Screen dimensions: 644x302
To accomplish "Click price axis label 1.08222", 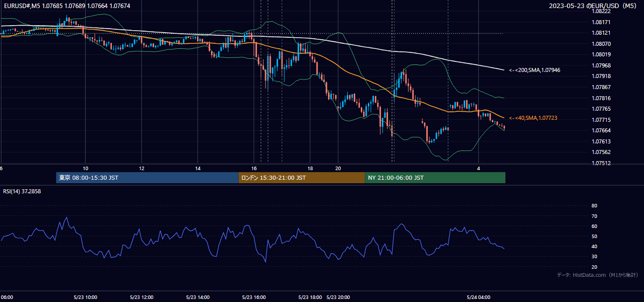I will pyautogui.click(x=601, y=11).
